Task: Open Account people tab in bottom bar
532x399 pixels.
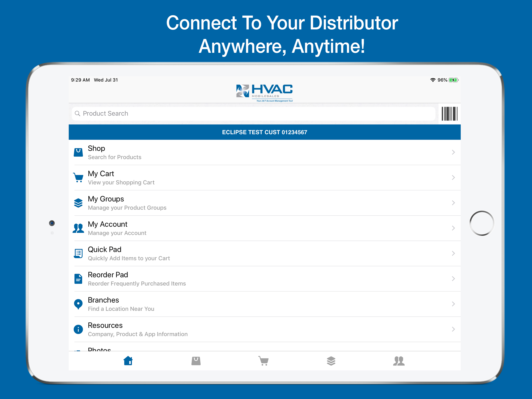Action: pos(399,361)
